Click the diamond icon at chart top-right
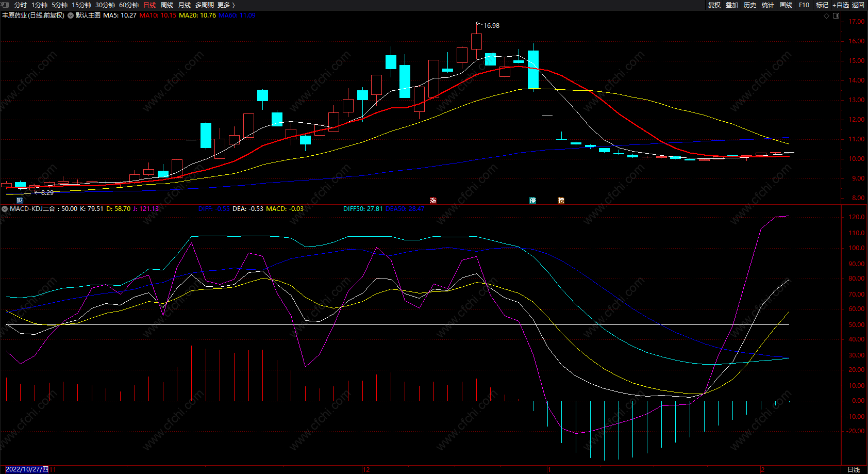 click(827, 15)
